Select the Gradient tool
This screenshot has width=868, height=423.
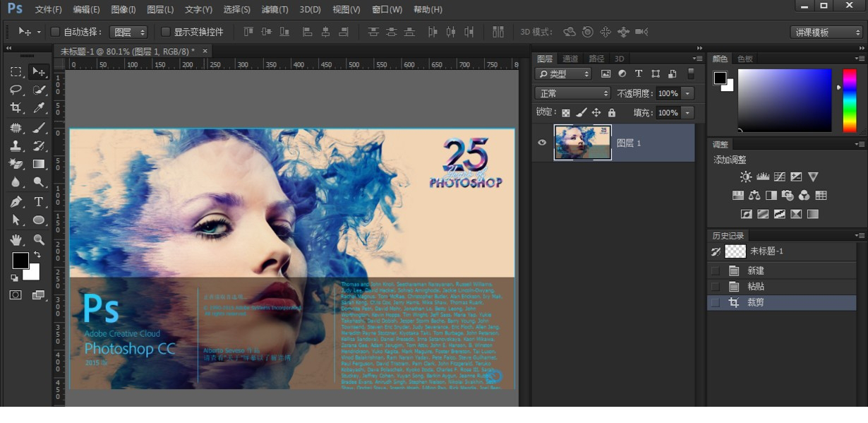pyautogui.click(x=39, y=164)
